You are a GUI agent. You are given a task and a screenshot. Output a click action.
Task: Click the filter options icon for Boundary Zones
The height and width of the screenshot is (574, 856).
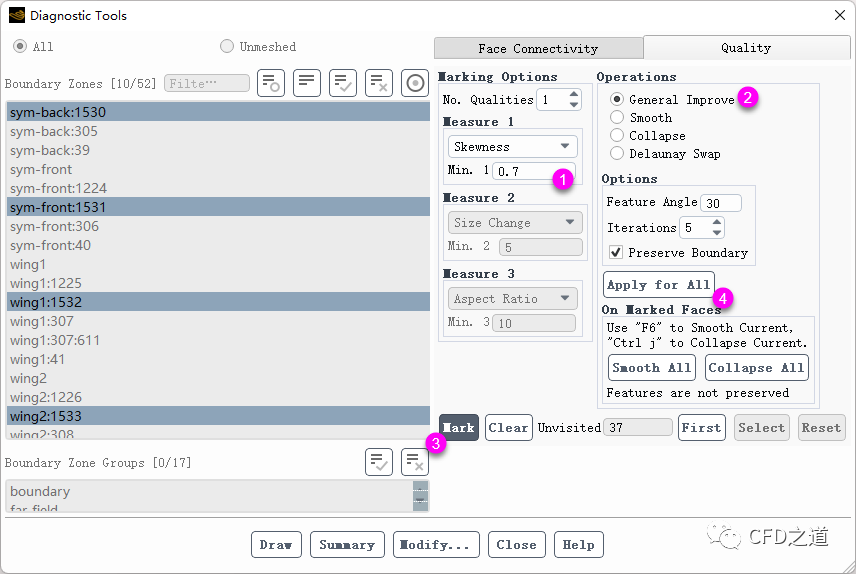pyautogui.click(x=270, y=84)
